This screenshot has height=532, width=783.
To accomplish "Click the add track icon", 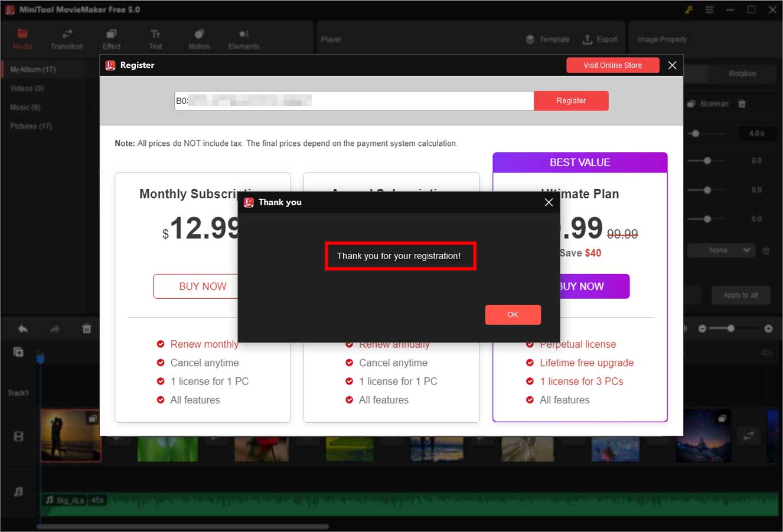I will (x=18, y=352).
